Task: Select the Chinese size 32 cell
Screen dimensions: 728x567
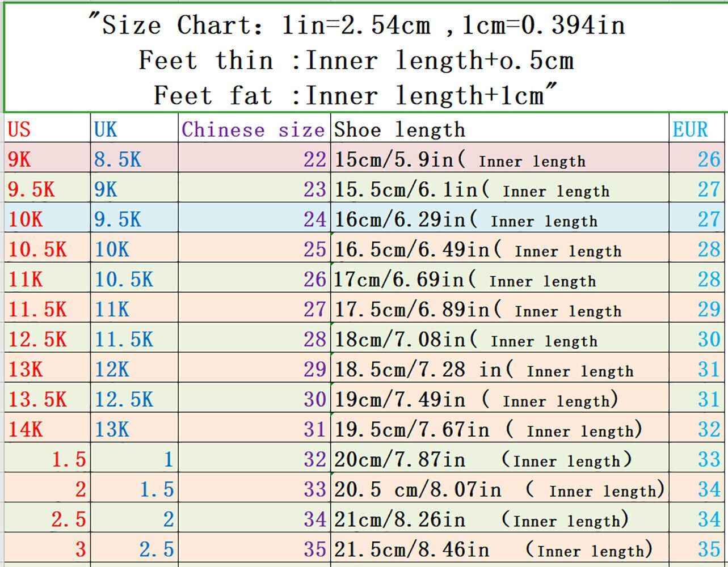Action: click(254, 459)
